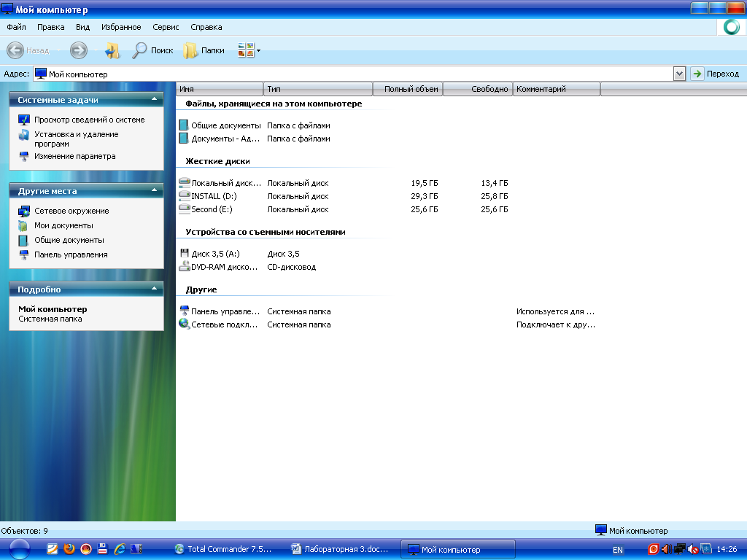
Task: Open the Сервис menu
Action: 166,27
